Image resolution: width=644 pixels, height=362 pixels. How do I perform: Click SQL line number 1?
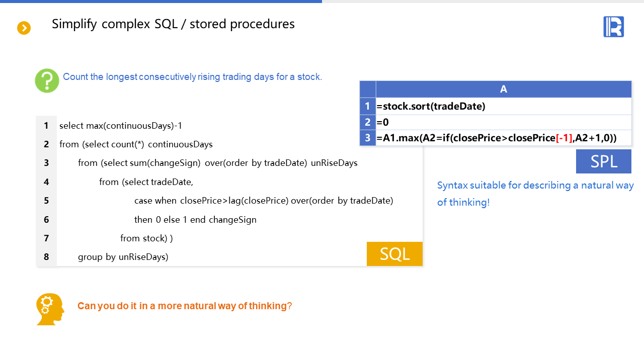pyautogui.click(x=46, y=125)
